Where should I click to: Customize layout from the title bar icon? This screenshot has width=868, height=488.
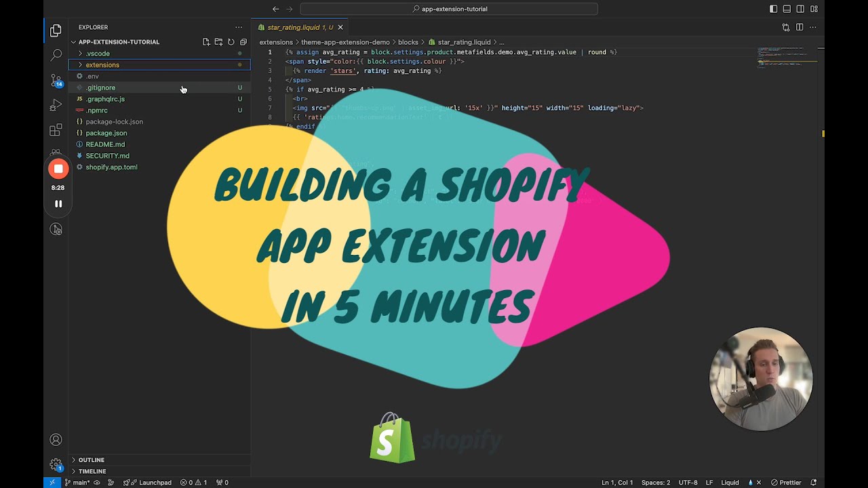tap(814, 9)
